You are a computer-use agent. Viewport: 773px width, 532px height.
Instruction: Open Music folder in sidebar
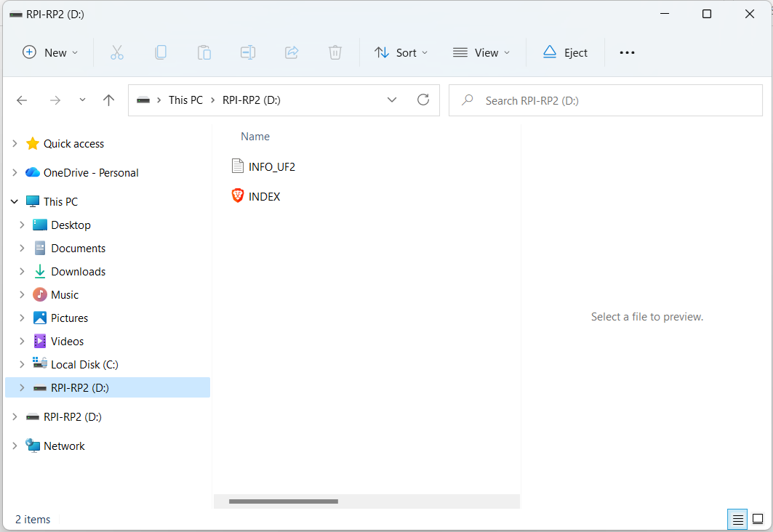(x=65, y=295)
